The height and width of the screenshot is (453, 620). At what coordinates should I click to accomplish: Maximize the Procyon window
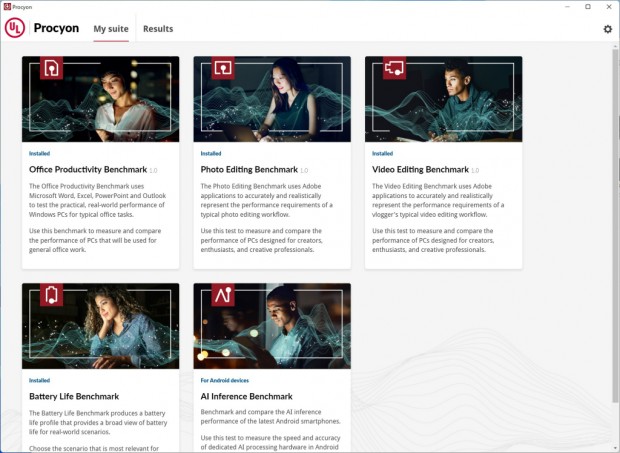tap(587, 6)
